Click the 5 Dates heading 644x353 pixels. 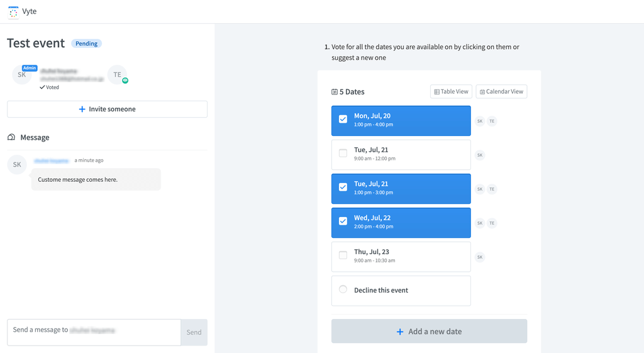(x=352, y=92)
